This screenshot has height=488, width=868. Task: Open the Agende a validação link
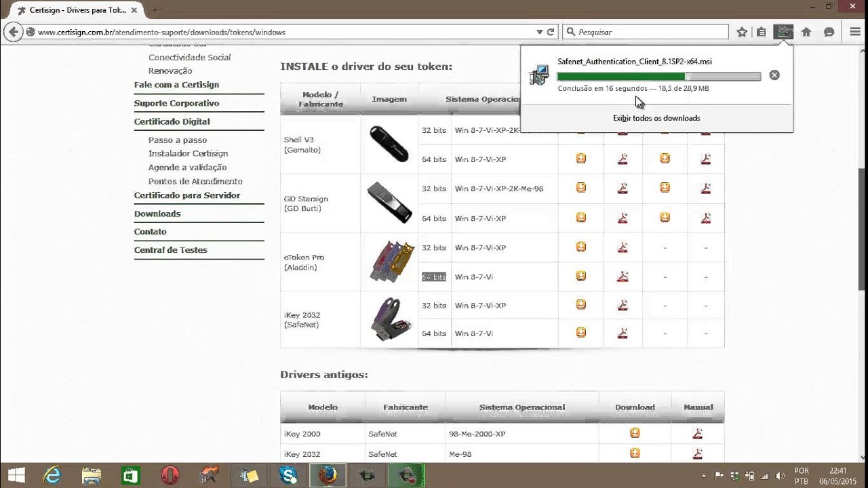187,167
